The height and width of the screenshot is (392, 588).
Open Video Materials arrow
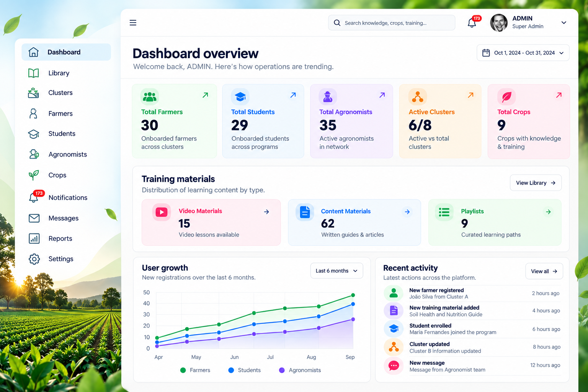point(266,212)
